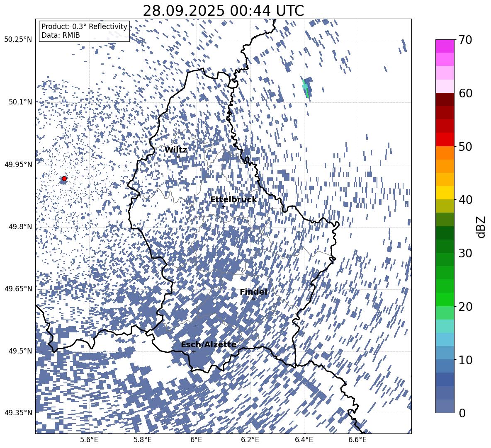Screen dimensions: 491x448
Task: Click the 49.95°N latitude label
Action: click(18, 164)
